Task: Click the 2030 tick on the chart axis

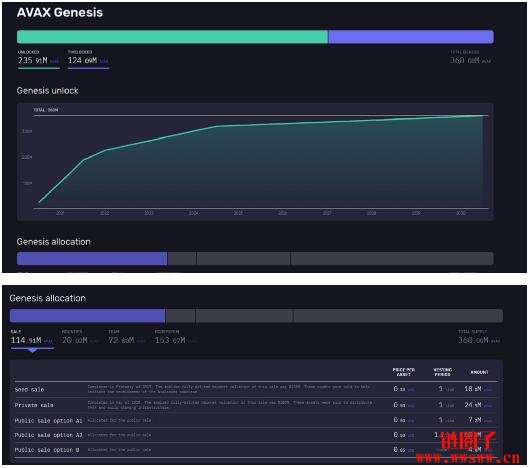Action: pos(461,213)
